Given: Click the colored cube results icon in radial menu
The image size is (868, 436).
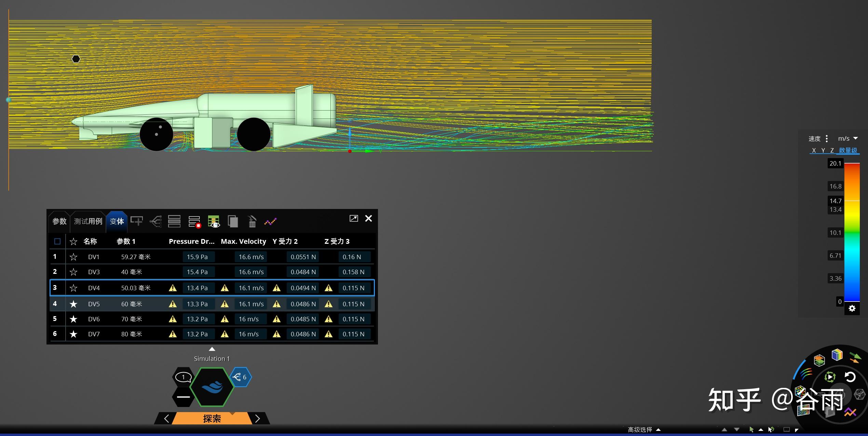Looking at the screenshot, I should tap(837, 355).
